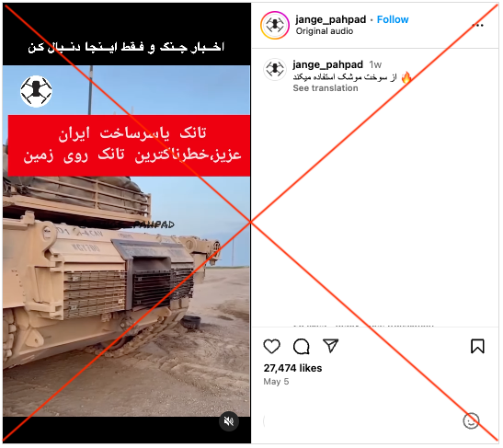
Task: Open the three-dot more options menu
Action: tap(477, 25)
